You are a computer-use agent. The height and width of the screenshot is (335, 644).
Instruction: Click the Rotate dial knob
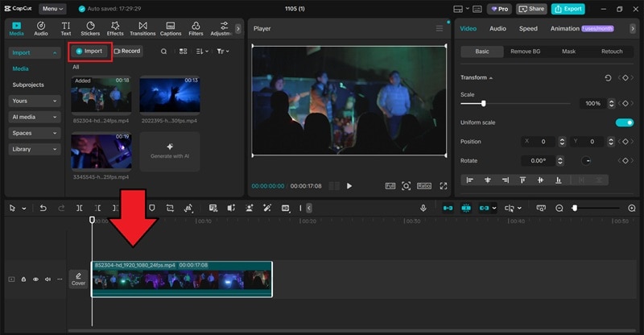586,161
